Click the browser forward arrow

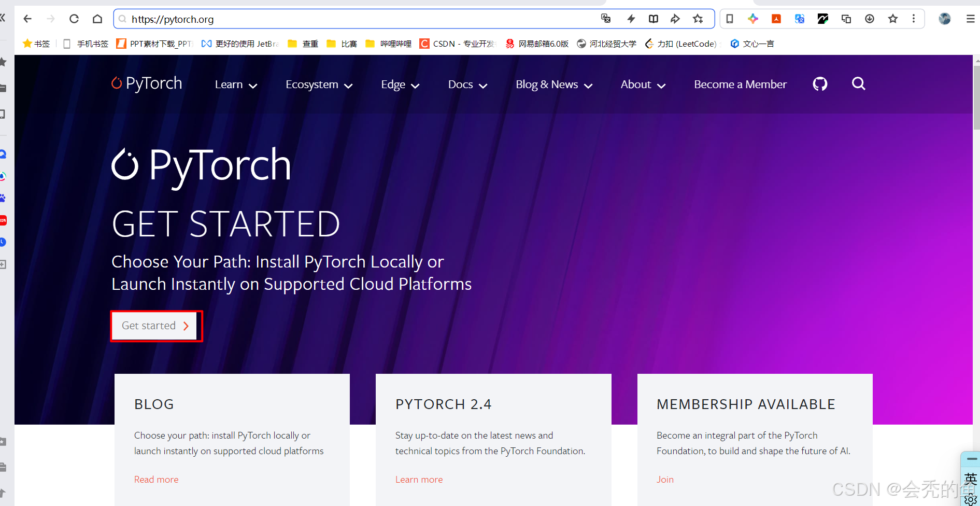click(51, 19)
